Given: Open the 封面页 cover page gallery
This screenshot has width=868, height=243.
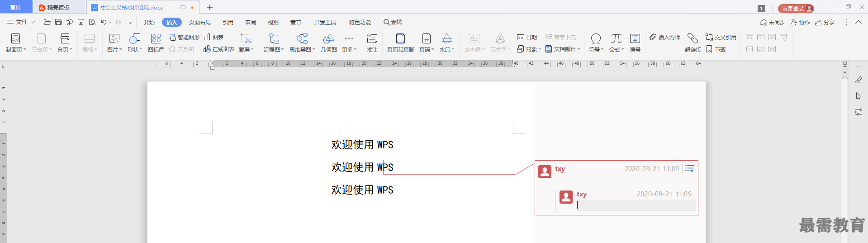Looking at the screenshot, I should coord(15,43).
